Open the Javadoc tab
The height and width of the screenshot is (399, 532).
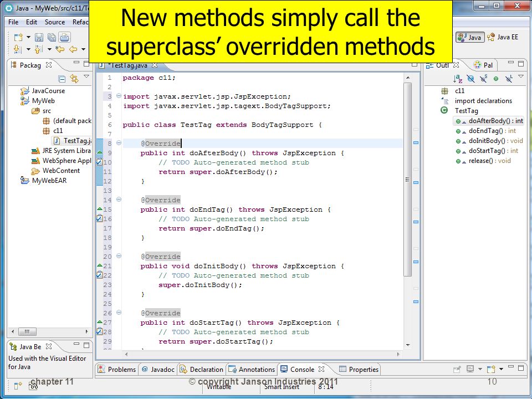tap(158, 370)
